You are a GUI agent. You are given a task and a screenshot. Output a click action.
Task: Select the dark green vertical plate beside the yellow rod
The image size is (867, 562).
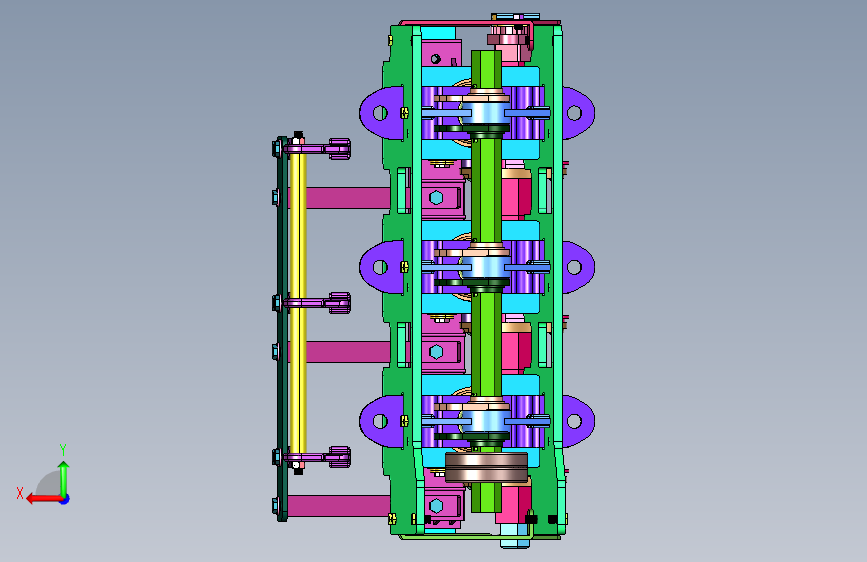pos(283,329)
